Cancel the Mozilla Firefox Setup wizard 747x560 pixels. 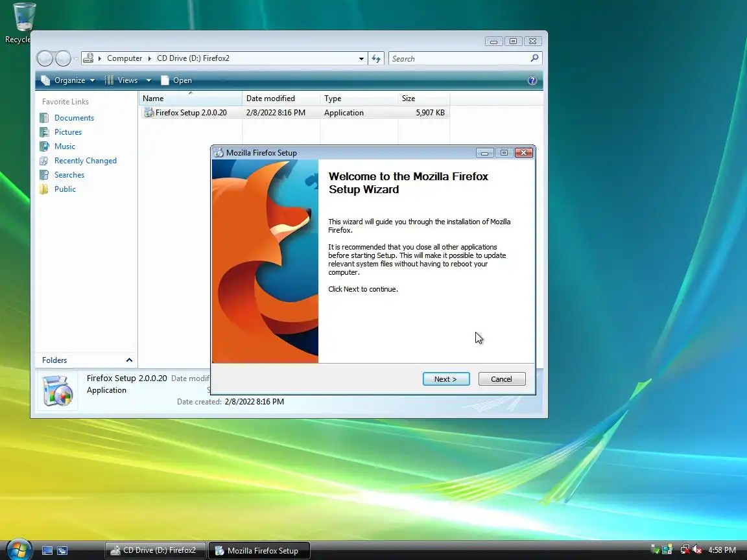click(502, 379)
